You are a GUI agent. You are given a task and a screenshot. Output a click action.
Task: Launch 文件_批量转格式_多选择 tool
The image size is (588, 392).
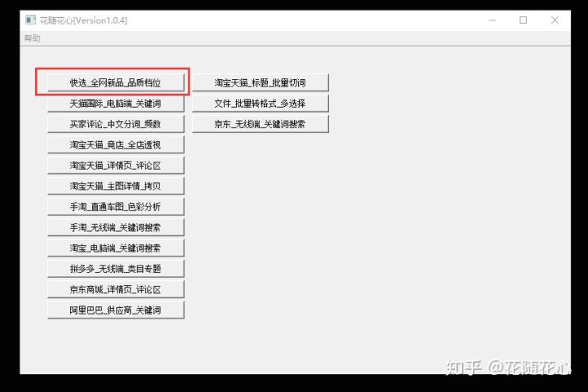click(261, 103)
